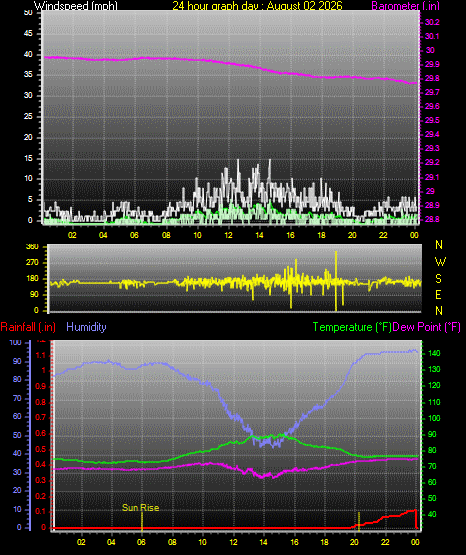Select the blue 'Humidity' legend label
The image size is (466, 555).
86,327
